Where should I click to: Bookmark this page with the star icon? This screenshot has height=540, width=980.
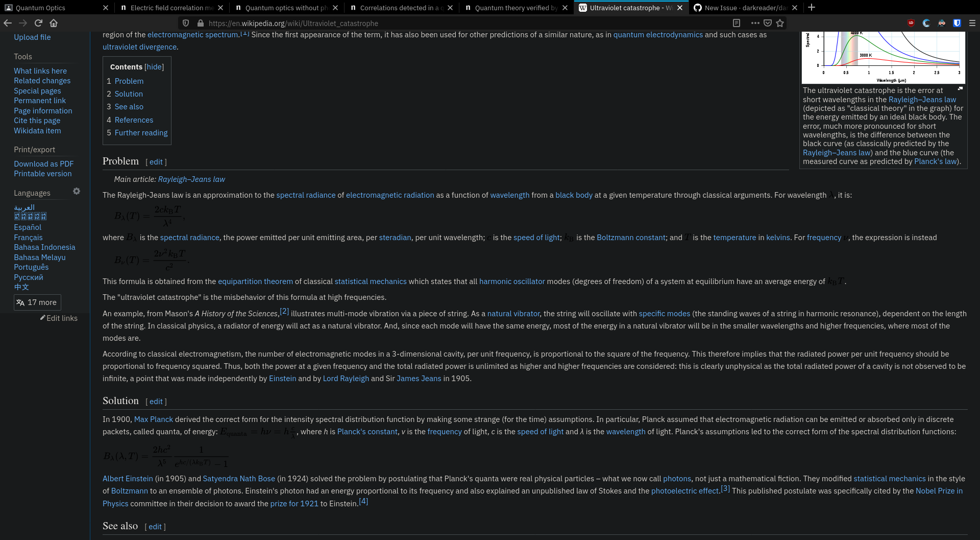780,23
